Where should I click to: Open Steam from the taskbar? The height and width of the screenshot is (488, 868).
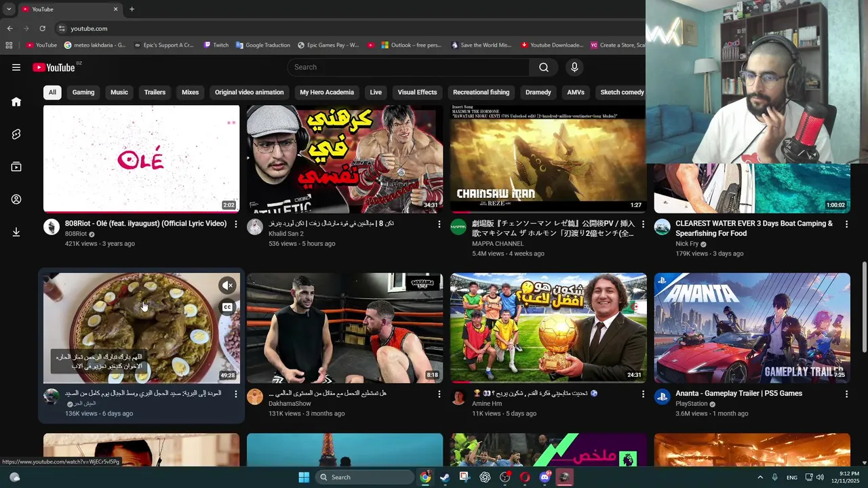coord(445,477)
